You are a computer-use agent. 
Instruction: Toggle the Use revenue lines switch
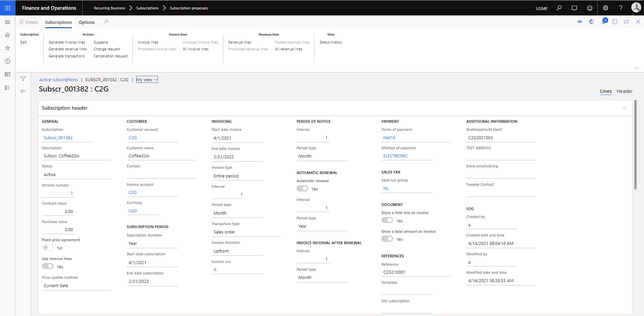pos(48,266)
